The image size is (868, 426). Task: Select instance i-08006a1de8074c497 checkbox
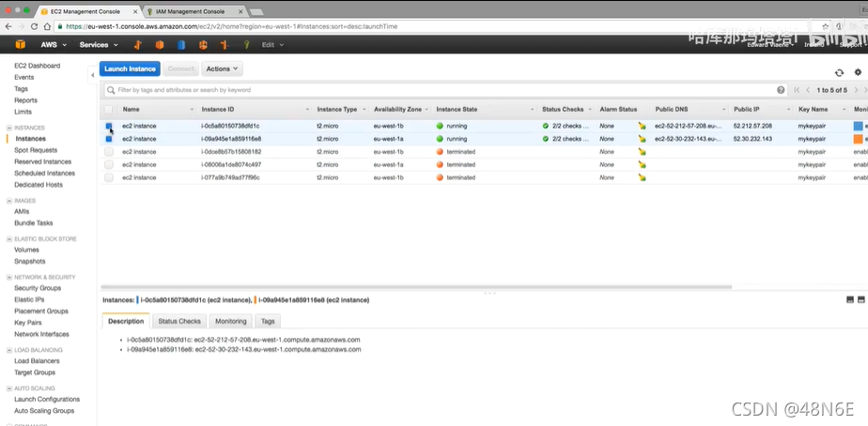109,164
